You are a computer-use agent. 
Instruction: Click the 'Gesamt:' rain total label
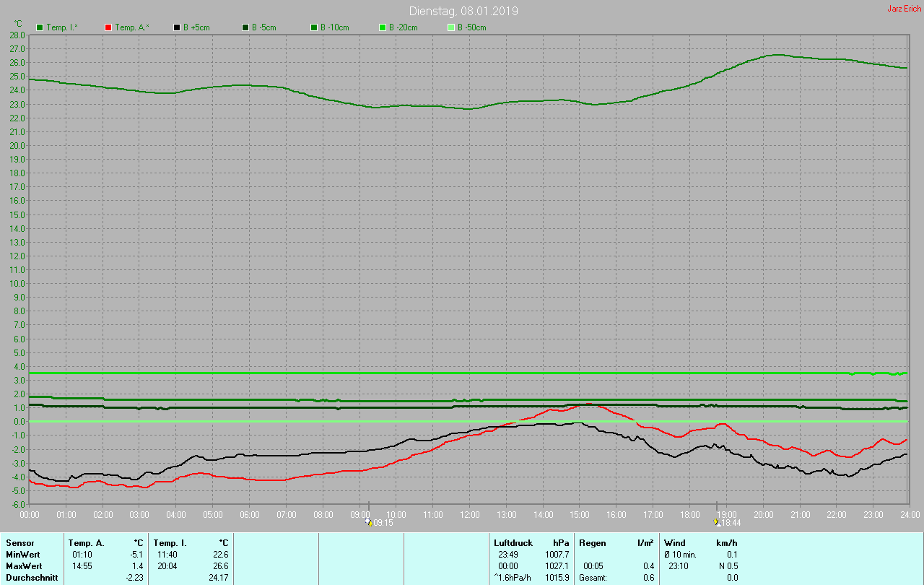click(593, 578)
